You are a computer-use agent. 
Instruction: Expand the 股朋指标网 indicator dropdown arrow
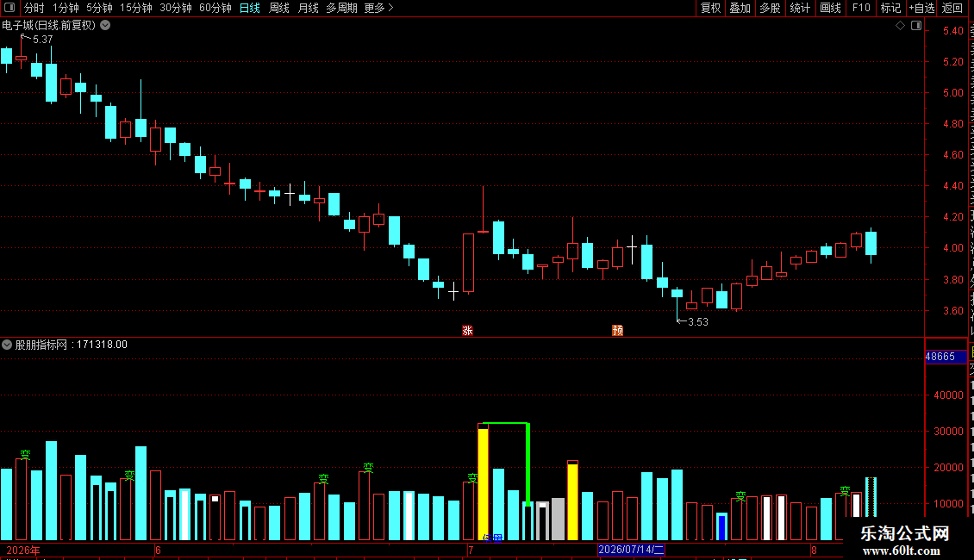[x=7, y=345]
